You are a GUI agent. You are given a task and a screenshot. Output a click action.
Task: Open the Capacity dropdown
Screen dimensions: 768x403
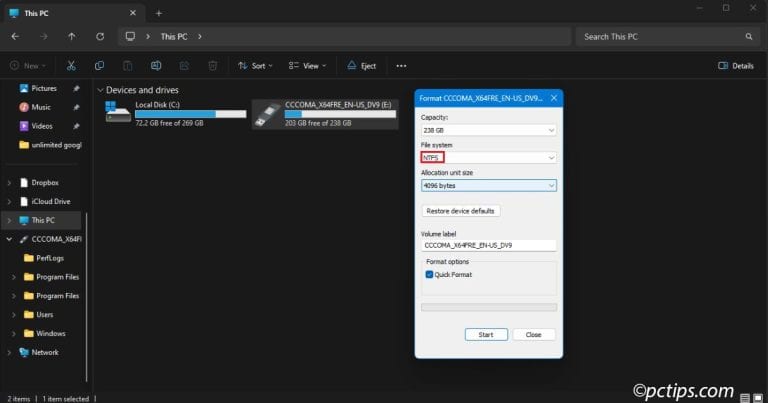[488, 130]
